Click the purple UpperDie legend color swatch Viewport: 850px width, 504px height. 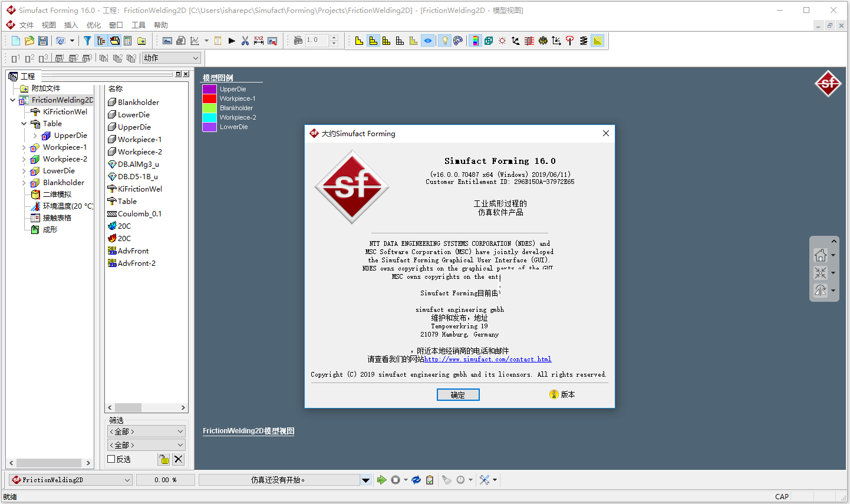[x=210, y=89]
